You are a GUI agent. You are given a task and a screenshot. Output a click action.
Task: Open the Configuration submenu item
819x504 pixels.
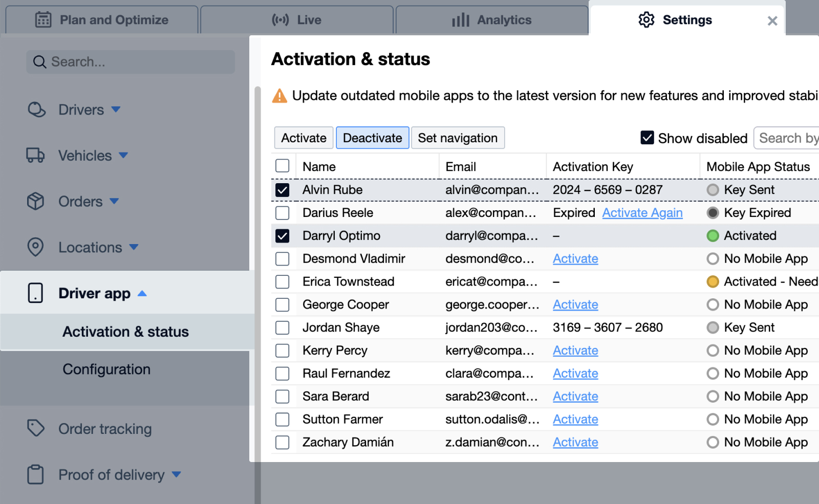[x=106, y=369]
